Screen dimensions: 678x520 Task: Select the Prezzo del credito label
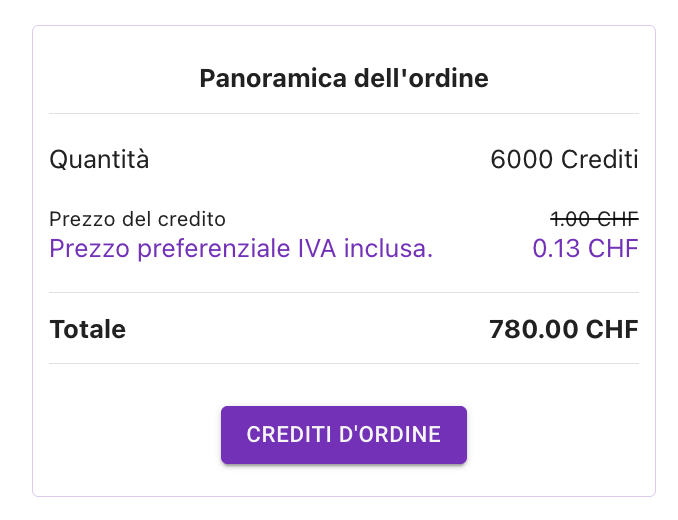coord(137,219)
